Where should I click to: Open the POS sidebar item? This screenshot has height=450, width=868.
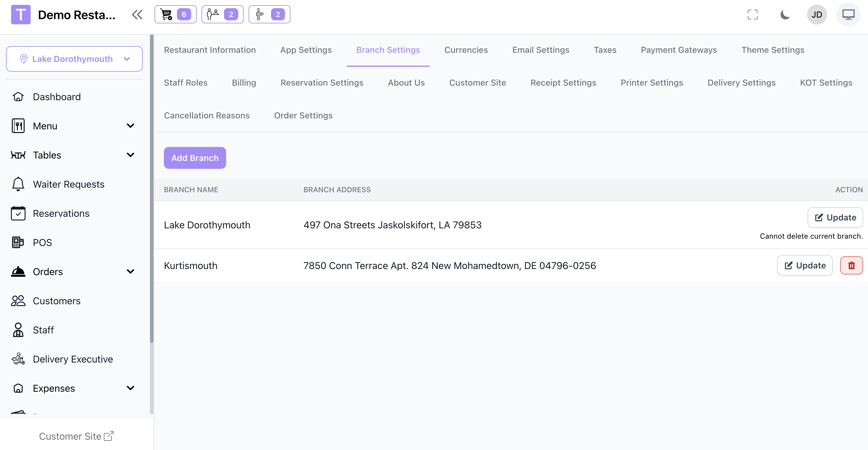42,242
